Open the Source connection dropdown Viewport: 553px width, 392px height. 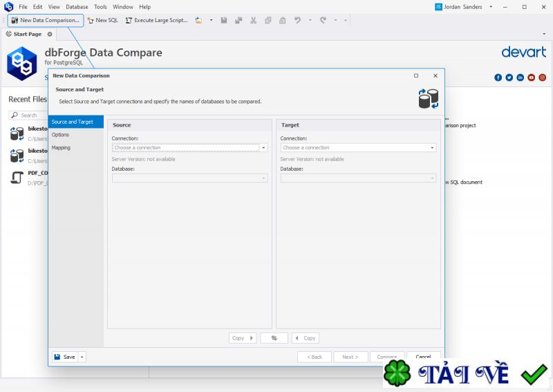(x=189, y=147)
